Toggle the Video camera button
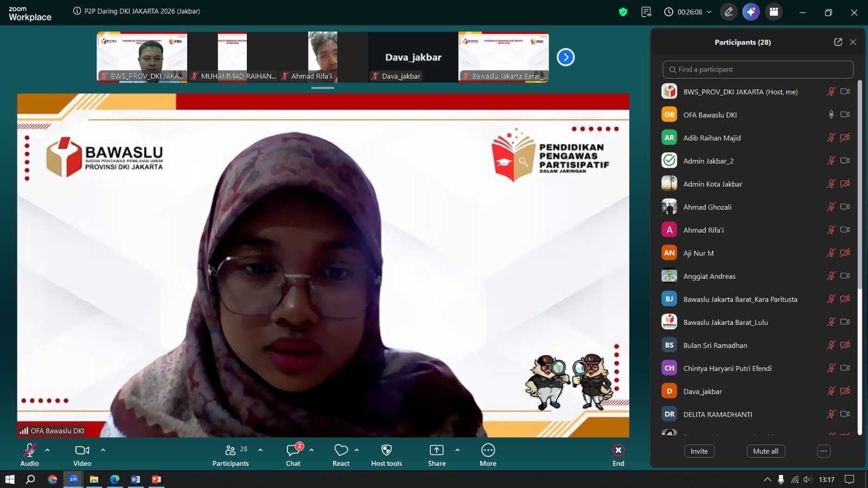Image resolution: width=868 pixels, height=488 pixels. pos(82,455)
